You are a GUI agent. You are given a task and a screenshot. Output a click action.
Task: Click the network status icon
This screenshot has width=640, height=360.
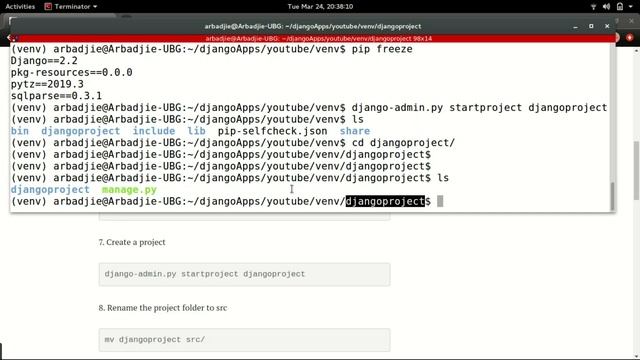click(x=593, y=7)
